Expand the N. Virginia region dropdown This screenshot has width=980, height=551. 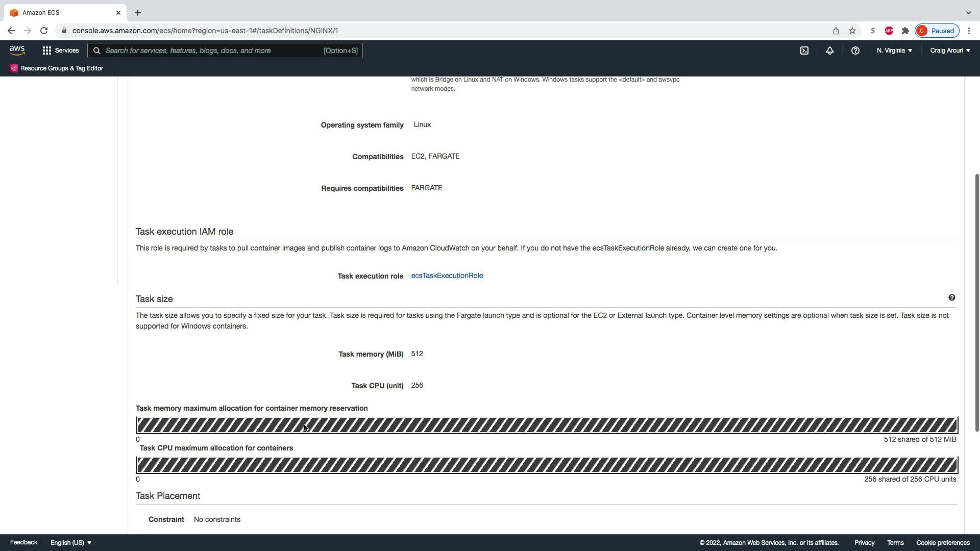point(894,51)
